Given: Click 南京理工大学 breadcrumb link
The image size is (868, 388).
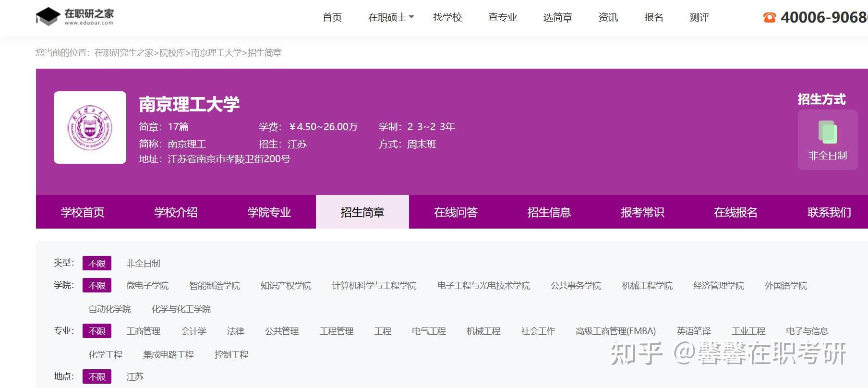Looking at the screenshot, I should tap(217, 53).
